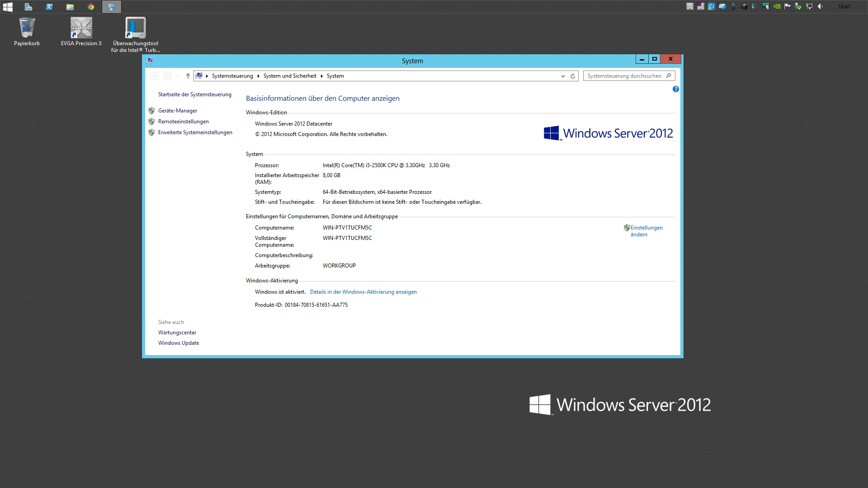Image resolution: width=868 pixels, height=488 pixels.
Task: Open File Explorer taskbar icon
Action: coord(70,7)
